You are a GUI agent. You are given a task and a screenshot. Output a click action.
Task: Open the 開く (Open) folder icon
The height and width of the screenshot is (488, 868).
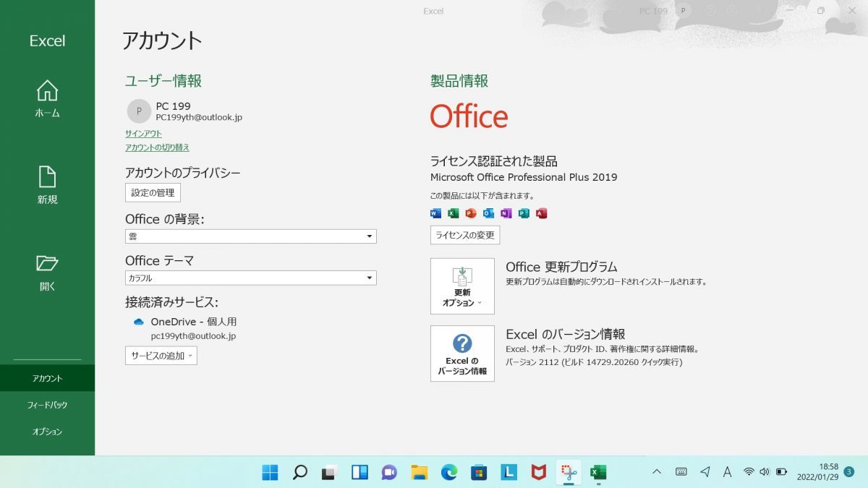pos(47,263)
